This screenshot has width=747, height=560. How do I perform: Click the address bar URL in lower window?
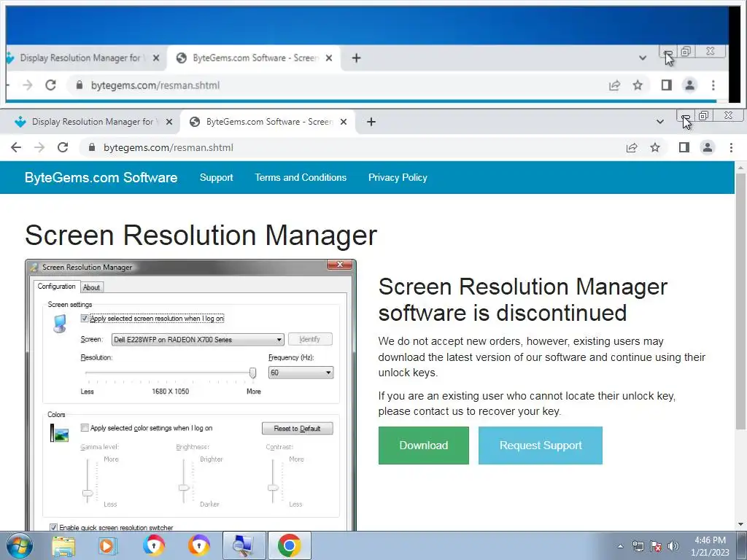coord(169,147)
